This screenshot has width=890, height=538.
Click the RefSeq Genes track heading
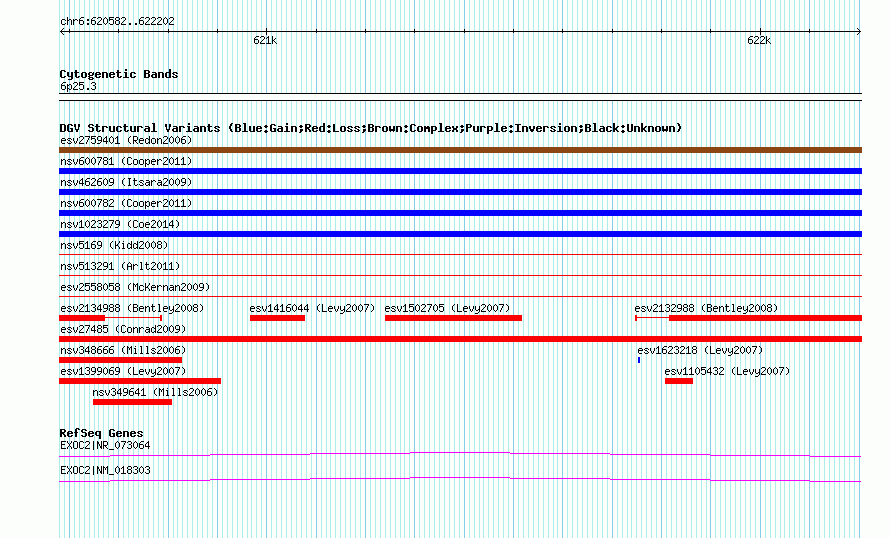click(101, 433)
